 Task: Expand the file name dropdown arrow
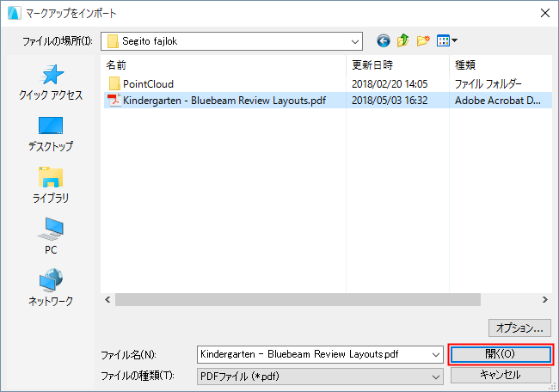click(436, 354)
